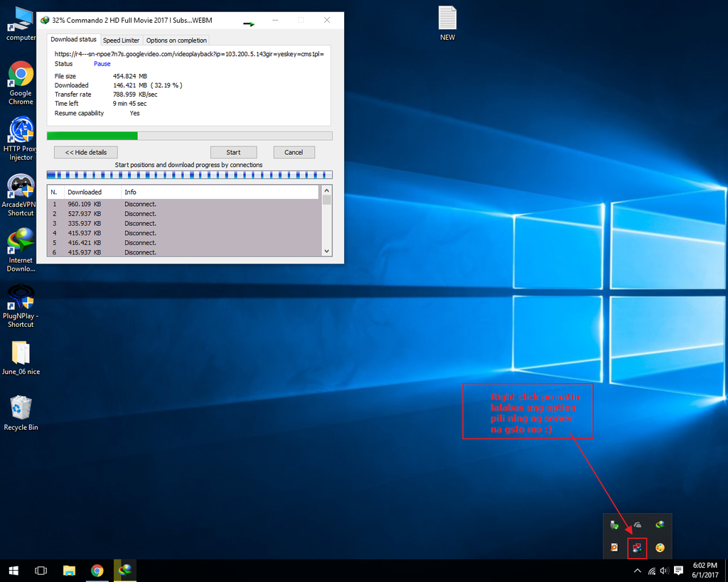Click the Safely Remove Hardware tray icon
Screen dimensions: 728x582
click(x=614, y=525)
